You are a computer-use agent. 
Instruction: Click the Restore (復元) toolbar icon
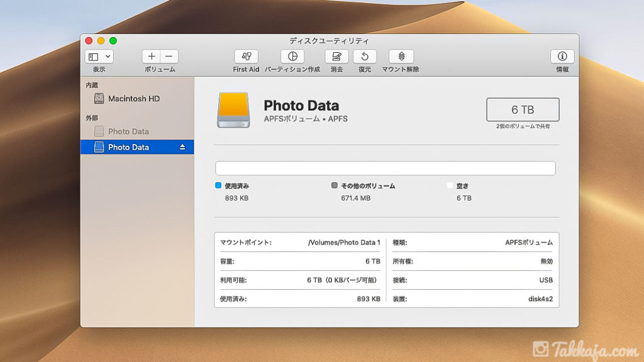pos(365,57)
